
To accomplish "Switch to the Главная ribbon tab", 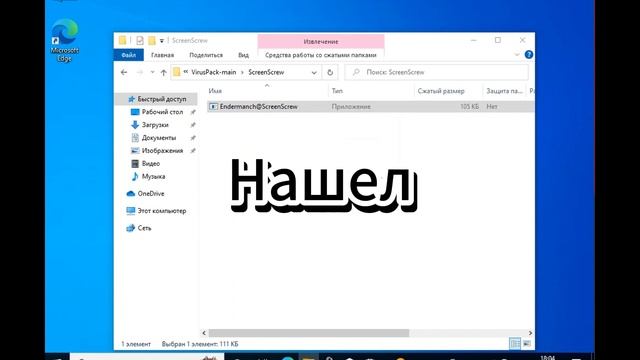I will pos(162,55).
